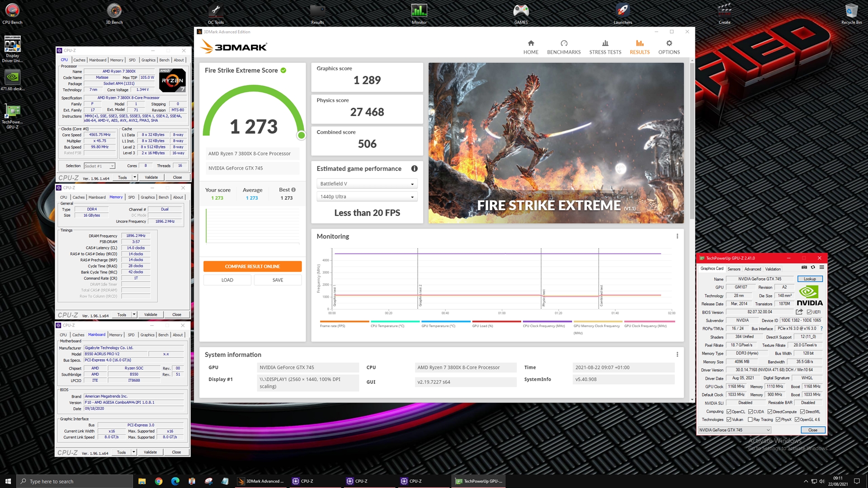The width and height of the screenshot is (868, 488).
Task: Click COMPARE RESULT ONLINE button
Action: (x=252, y=267)
